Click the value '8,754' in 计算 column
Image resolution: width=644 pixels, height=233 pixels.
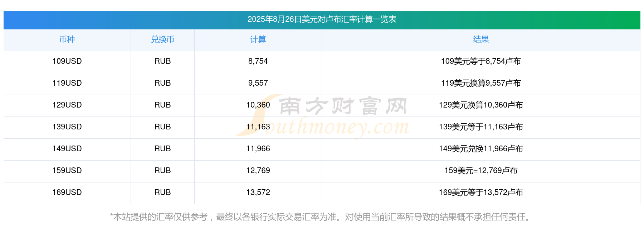coord(258,61)
